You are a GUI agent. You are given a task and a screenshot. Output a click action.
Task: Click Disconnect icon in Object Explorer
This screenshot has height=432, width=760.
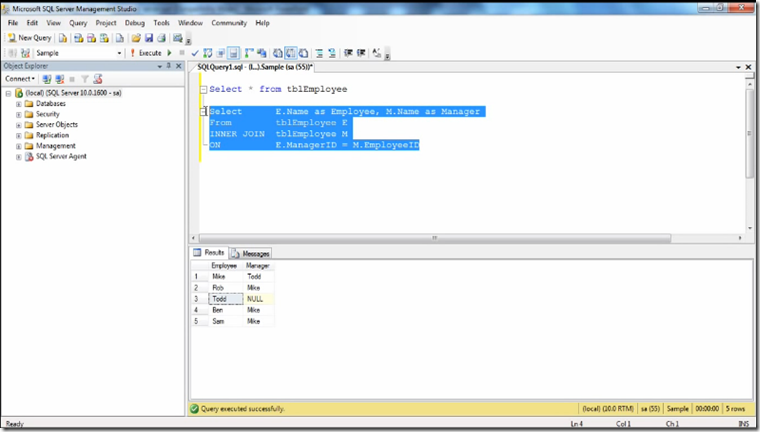pyautogui.click(x=60, y=79)
